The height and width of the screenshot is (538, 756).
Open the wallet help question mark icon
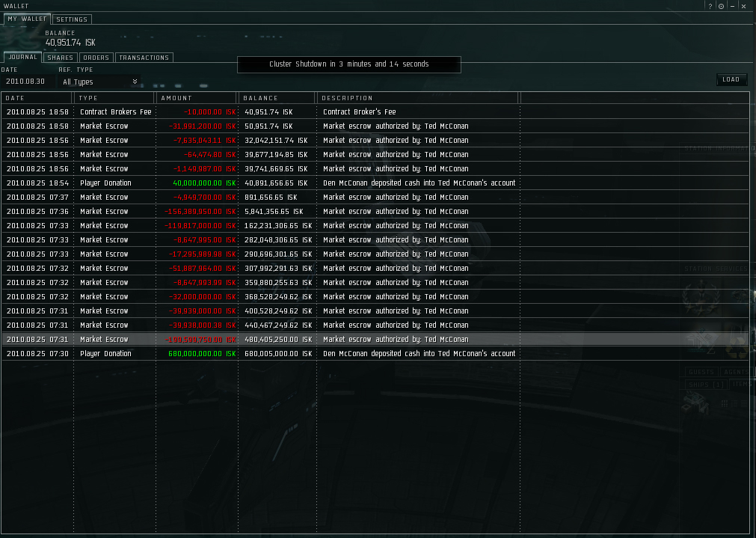click(710, 6)
